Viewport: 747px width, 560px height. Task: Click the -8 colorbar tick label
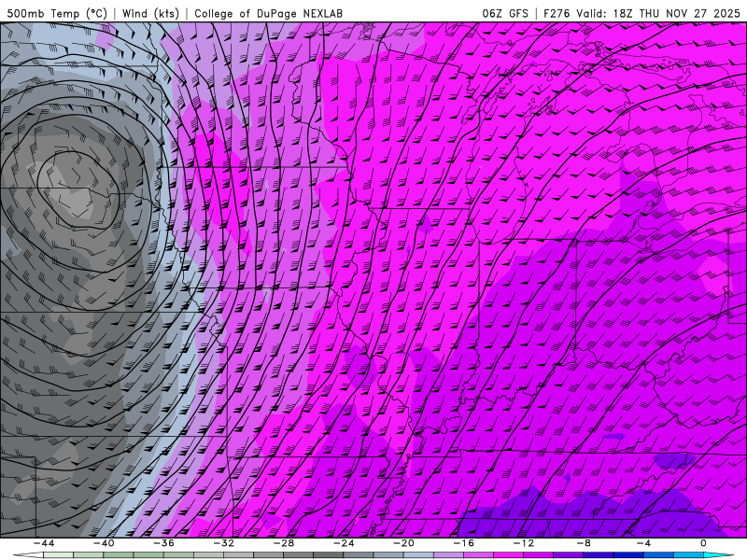[585, 543]
